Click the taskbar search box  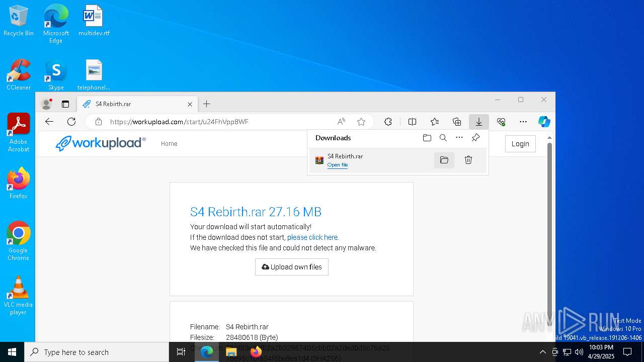click(x=97, y=352)
